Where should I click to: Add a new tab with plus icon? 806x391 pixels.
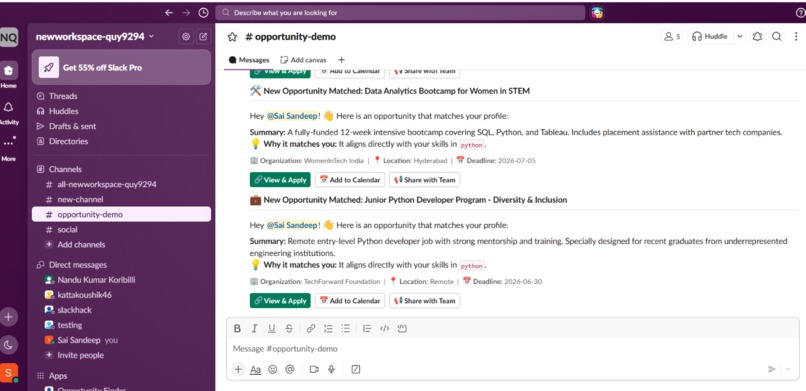pyautogui.click(x=341, y=60)
